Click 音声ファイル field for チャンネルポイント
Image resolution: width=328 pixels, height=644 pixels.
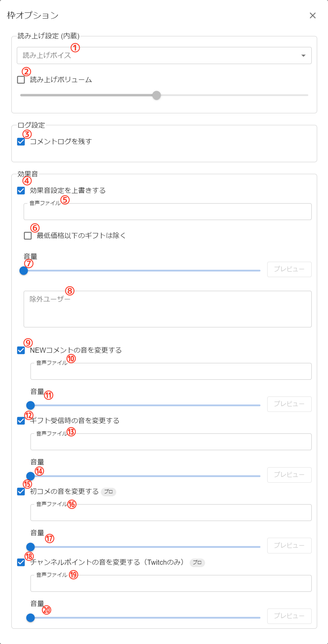pyautogui.click(x=171, y=583)
